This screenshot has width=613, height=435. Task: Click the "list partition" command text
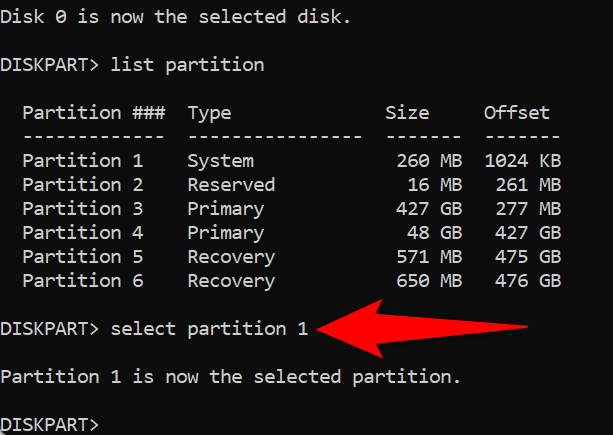click(x=188, y=65)
